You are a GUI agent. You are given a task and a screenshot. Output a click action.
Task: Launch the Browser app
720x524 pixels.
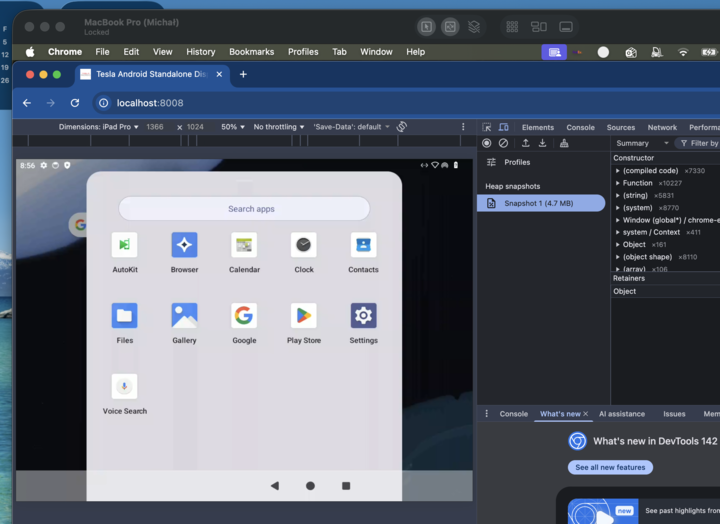click(184, 245)
